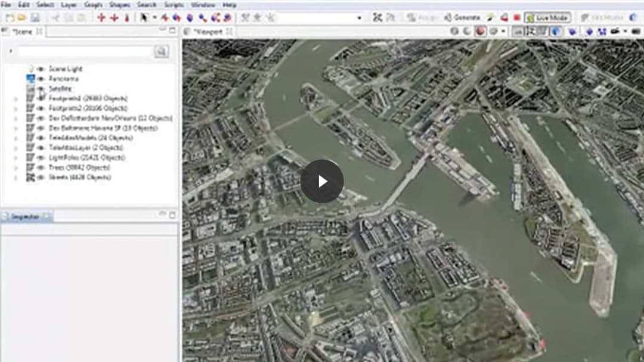Viewport: 644px width, 362px height.
Task: Toggle visibility of Streets layer
Action: [41, 177]
